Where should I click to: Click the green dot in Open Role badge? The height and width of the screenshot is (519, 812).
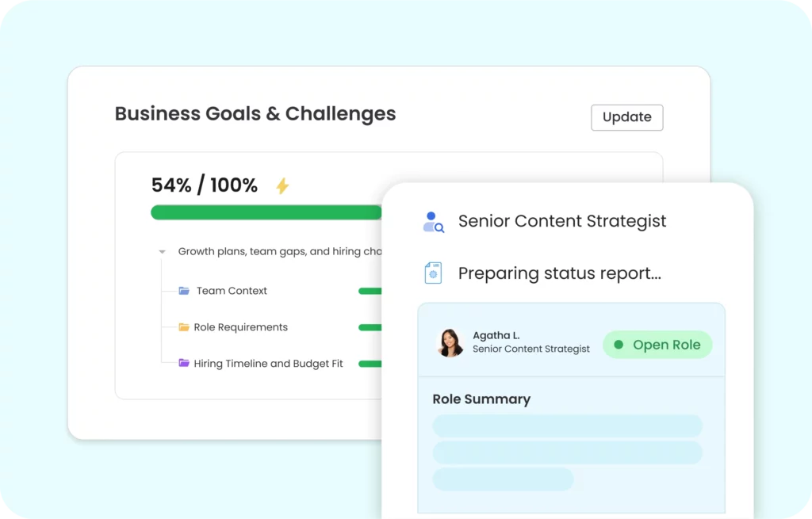pos(619,345)
